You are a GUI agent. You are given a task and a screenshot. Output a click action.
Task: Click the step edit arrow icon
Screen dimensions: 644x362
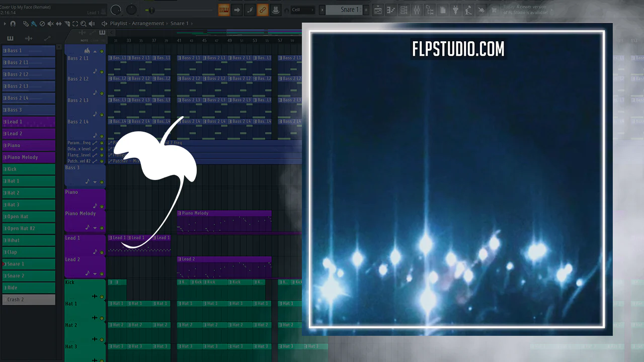(x=237, y=10)
